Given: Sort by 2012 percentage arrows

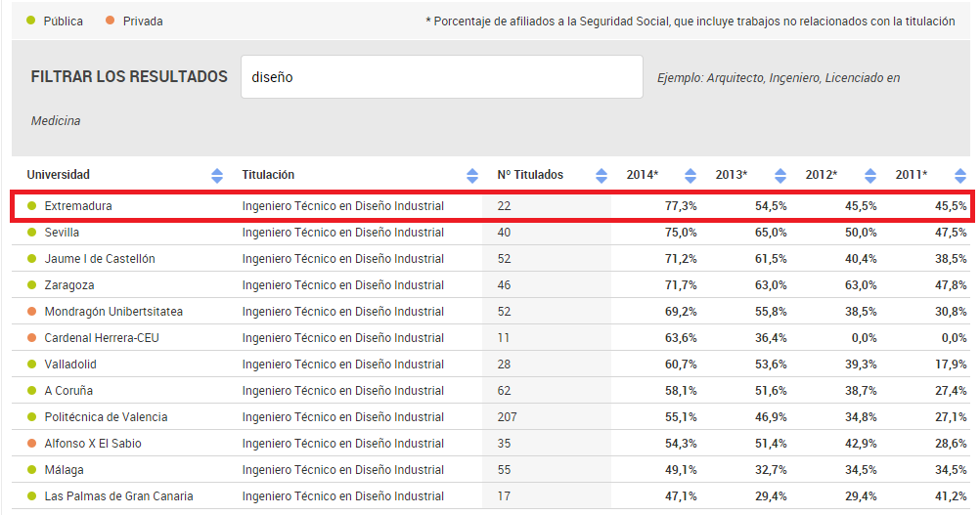Looking at the screenshot, I should [870, 175].
